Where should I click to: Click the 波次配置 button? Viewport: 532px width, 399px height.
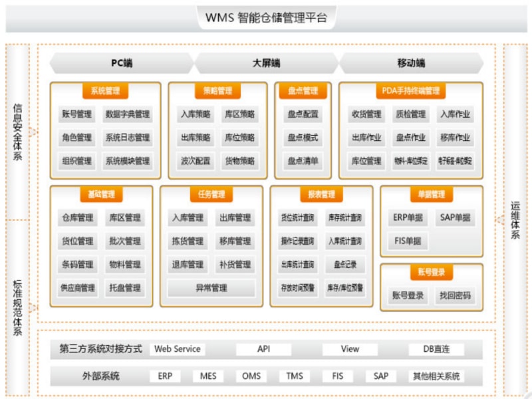(195, 161)
